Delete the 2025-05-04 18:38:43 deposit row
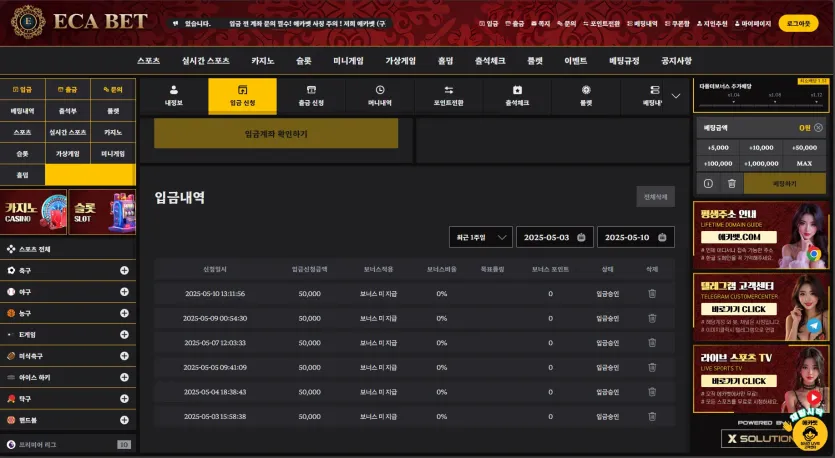835x458 pixels. [x=652, y=391]
